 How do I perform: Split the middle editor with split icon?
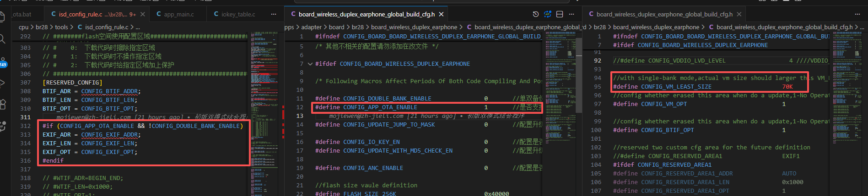coord(560,14)
